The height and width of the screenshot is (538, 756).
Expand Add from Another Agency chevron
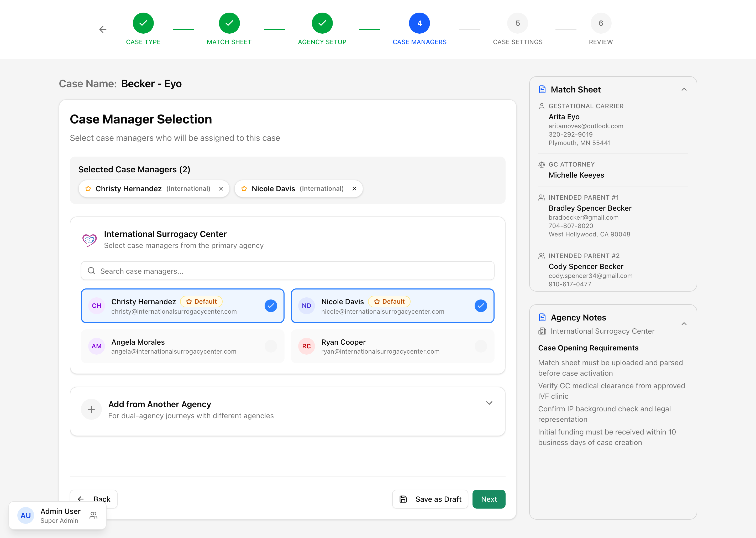pos(489,403)
